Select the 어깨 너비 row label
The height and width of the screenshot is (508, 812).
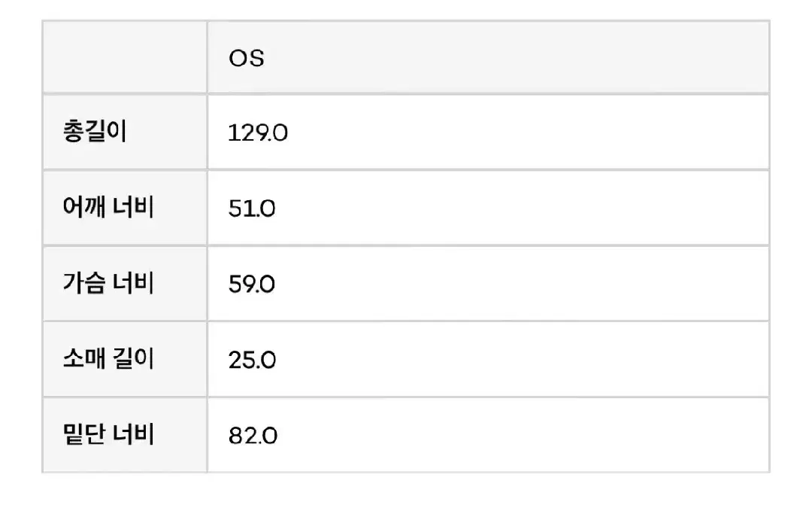tap(108, 208)
